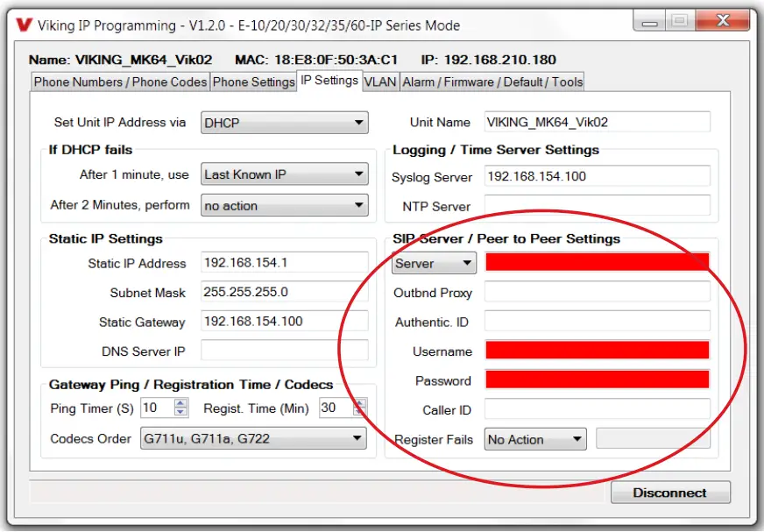The width and height of the screenshot is (764, 532).
Task: Click the NTP Server input field
Action: pos(596,206)
